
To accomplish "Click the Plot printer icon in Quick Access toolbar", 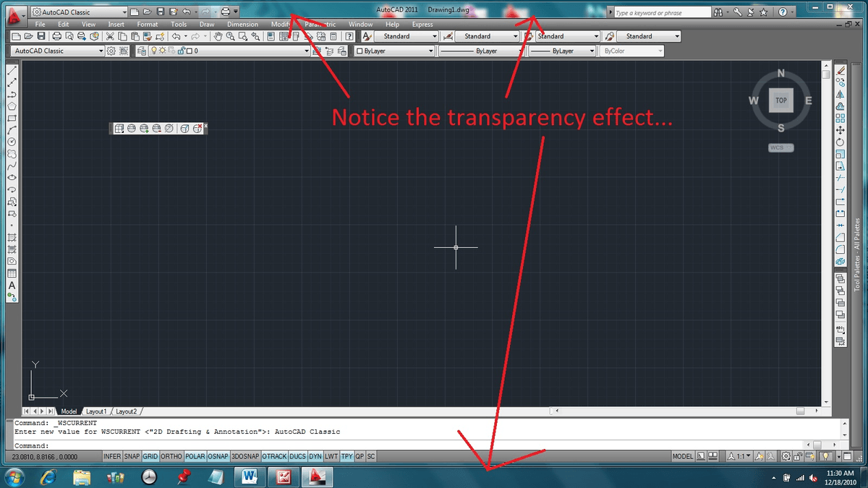I will 226,12.
